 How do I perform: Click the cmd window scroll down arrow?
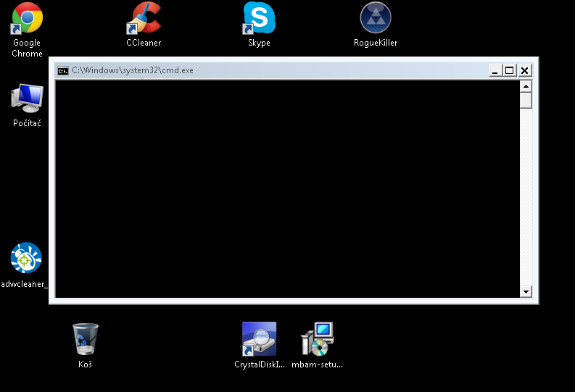click(526, 291)
